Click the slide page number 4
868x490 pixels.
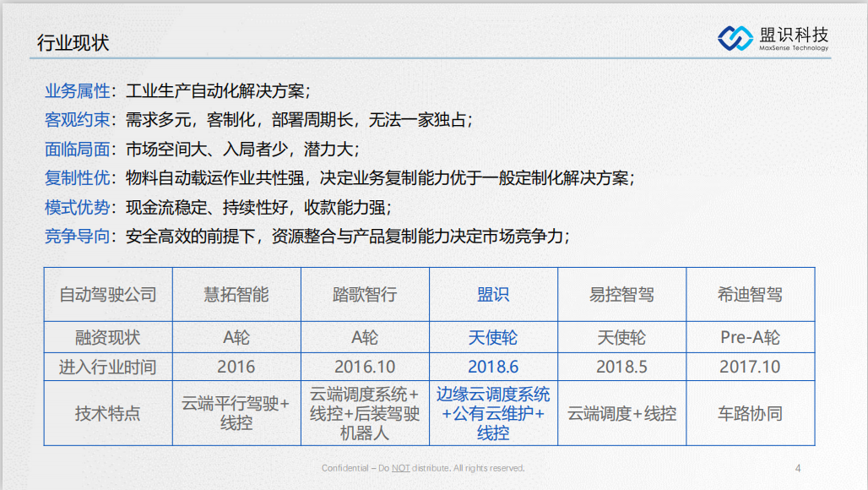coord(798,468)
